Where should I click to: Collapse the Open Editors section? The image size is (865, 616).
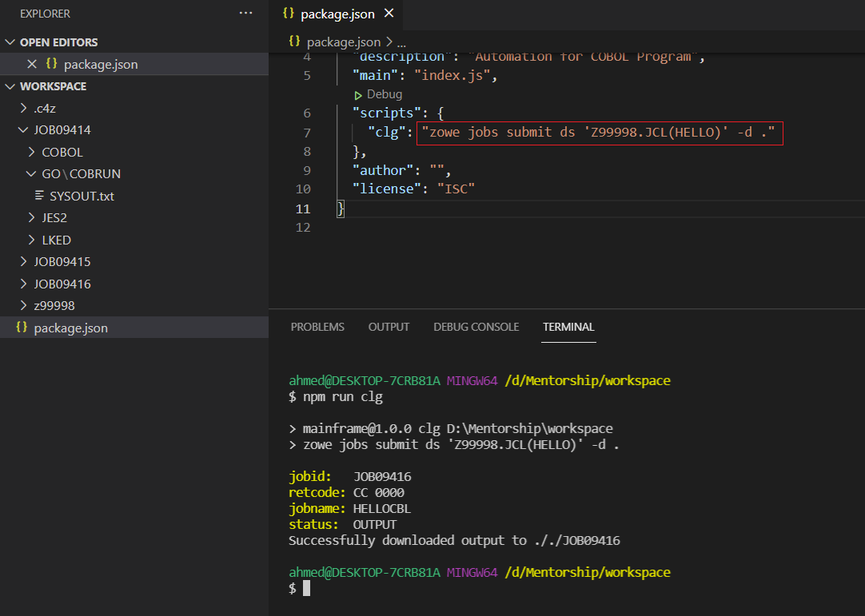(10, 42)
